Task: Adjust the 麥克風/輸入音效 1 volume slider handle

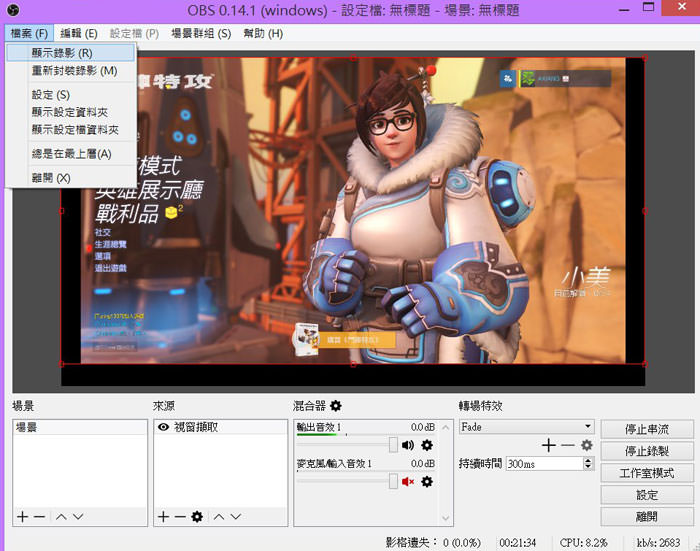Action: (393, 482)
